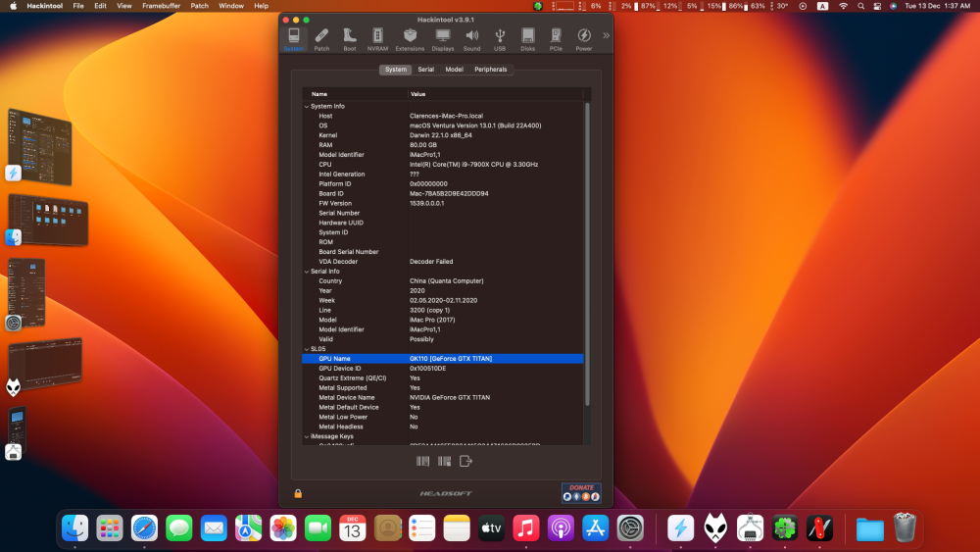This screenshot has width=980, height=552.
Task: Open Spotlight search in the menu bar
Action: click(x=860, y=6)
